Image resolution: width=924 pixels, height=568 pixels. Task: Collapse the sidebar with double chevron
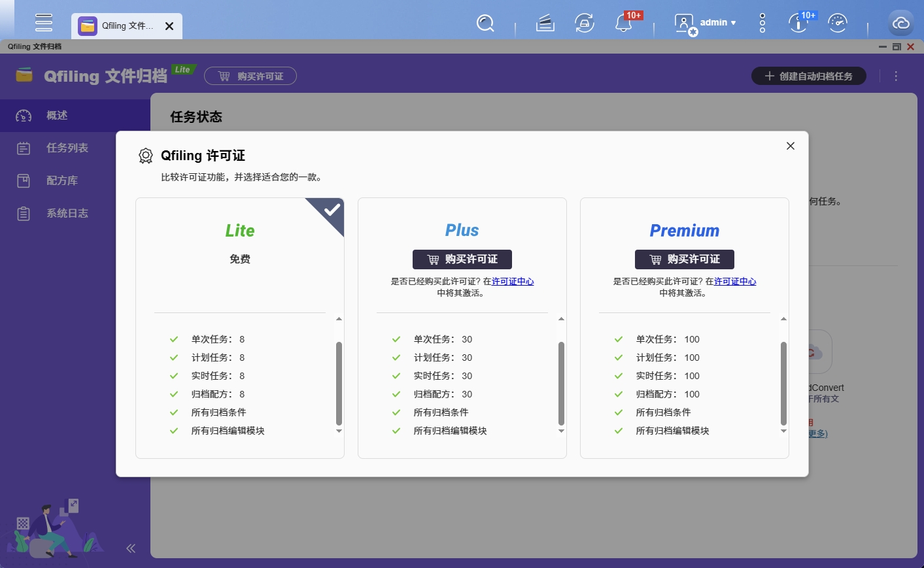pyautogui.click(x=131, y=548)
